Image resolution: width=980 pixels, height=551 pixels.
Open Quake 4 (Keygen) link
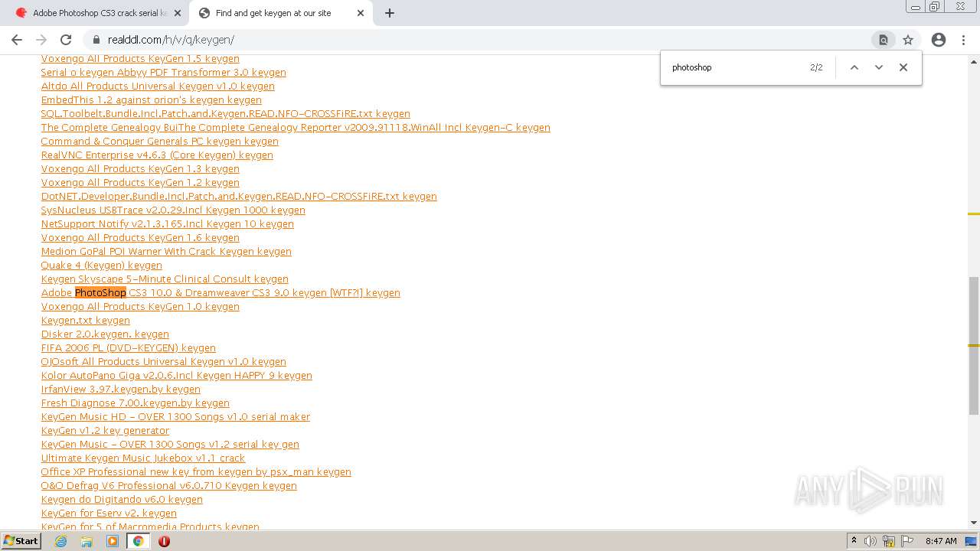[102, 266]
